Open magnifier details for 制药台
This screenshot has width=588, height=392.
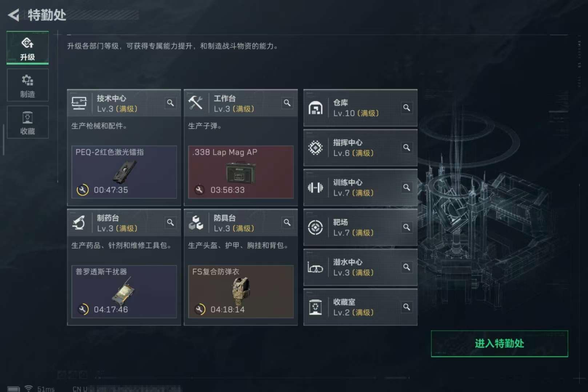pos(170,222)
